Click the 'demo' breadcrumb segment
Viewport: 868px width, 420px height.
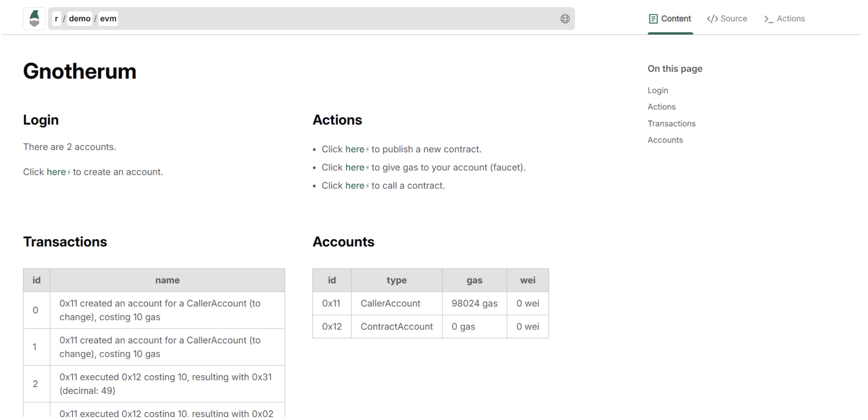click(x=79, y=18)
